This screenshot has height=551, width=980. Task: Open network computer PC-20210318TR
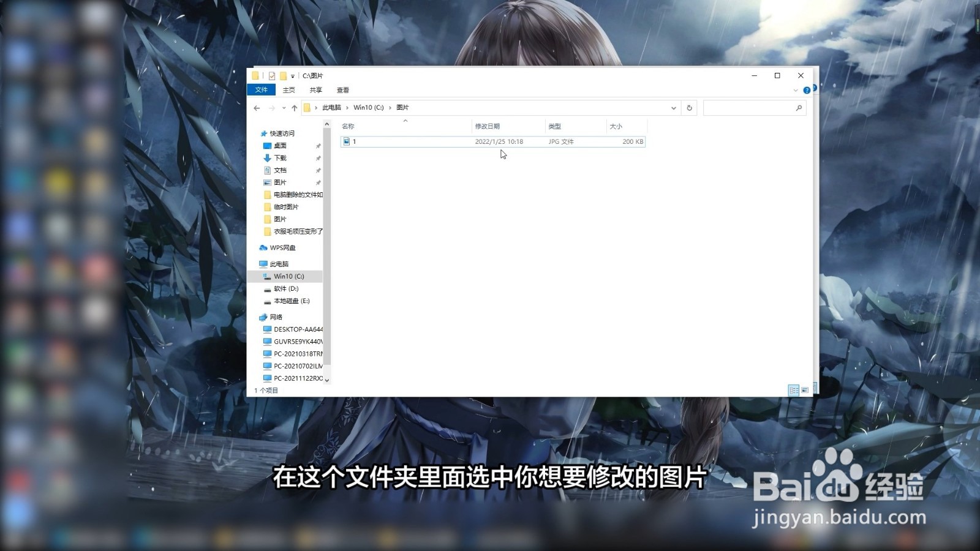(x=298, y=354)
